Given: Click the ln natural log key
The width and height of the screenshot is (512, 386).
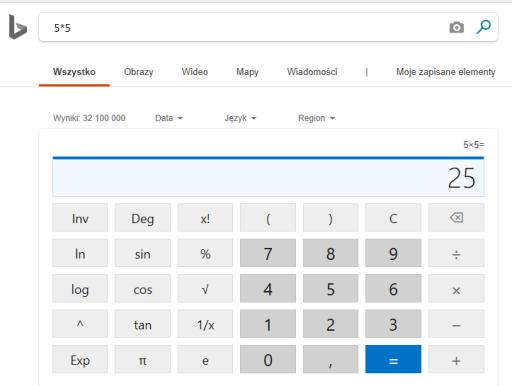Looking at the screenshot, I should pyautogui.click(x=80, y=253).
